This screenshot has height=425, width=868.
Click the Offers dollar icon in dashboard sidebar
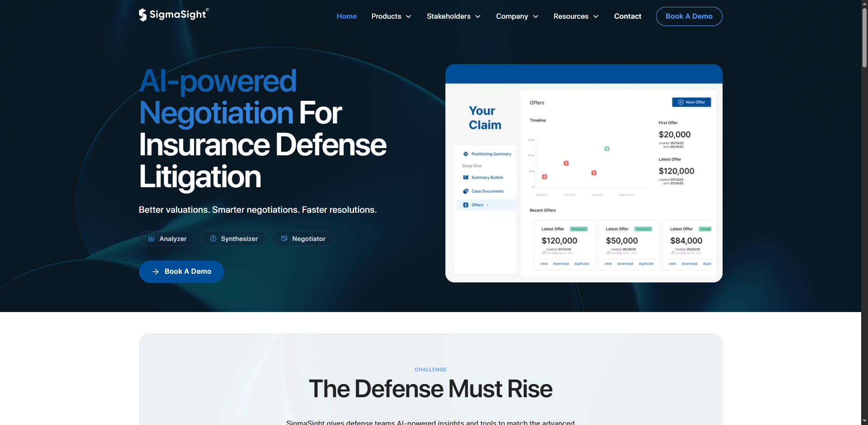[465, 205]
